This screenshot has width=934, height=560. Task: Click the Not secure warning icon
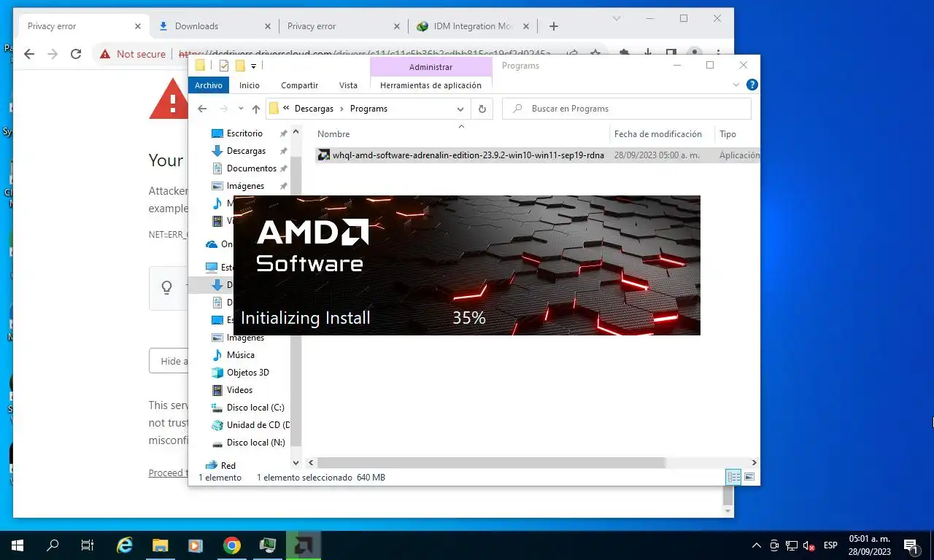pos(105,54)
